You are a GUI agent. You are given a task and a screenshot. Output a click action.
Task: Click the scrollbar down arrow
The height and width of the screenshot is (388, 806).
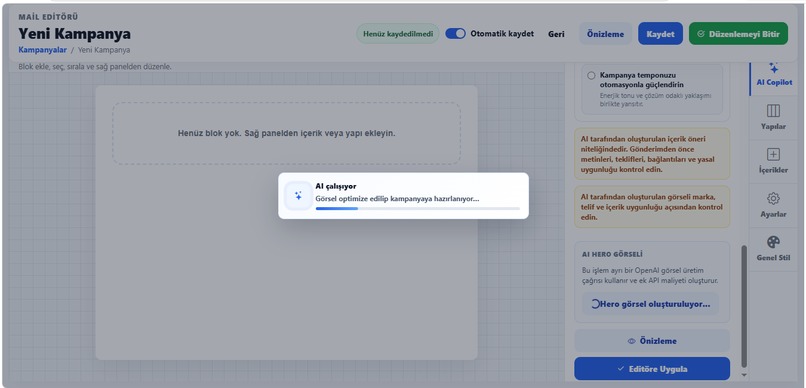coord(744,375)
